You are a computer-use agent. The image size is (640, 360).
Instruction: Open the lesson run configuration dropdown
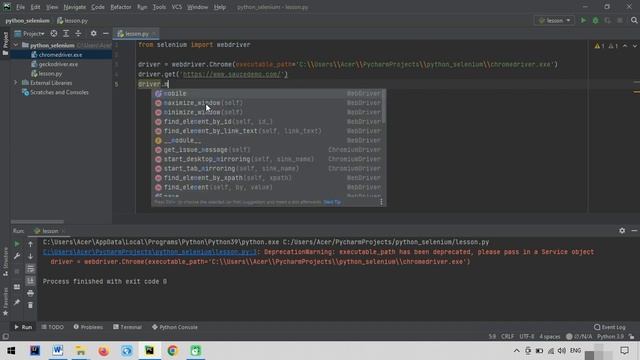click(x=555, y=20)
